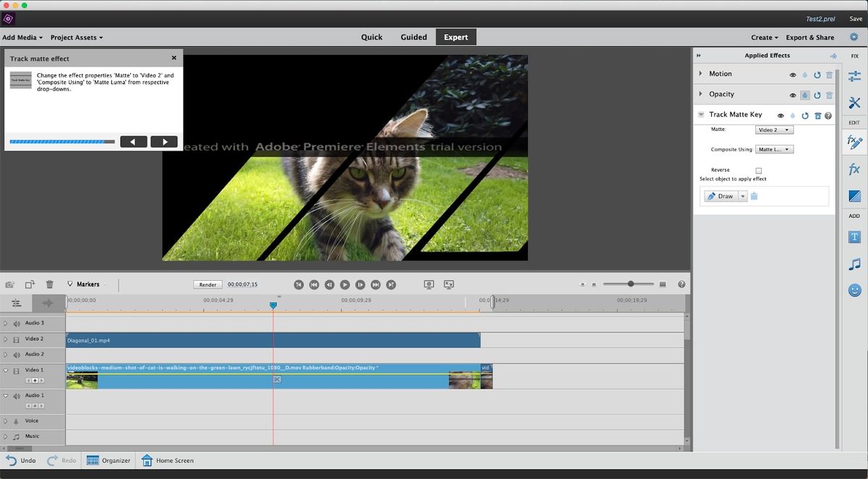Enable the Reverse checkbox for Track Matte Key
The width and height of the screenshot is (868, 479).
pos(758,171)
